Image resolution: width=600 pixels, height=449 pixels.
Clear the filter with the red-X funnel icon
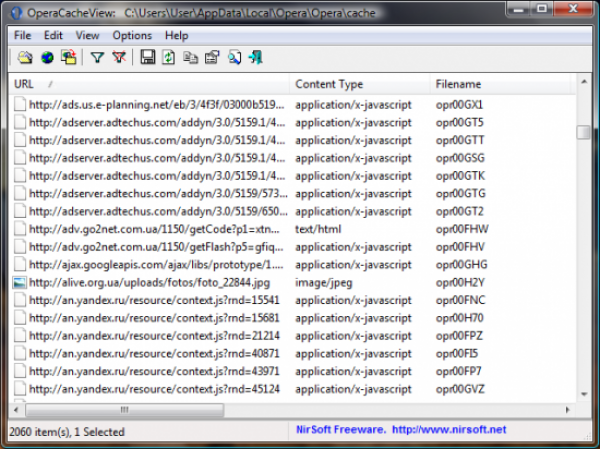tap(119, 57)
